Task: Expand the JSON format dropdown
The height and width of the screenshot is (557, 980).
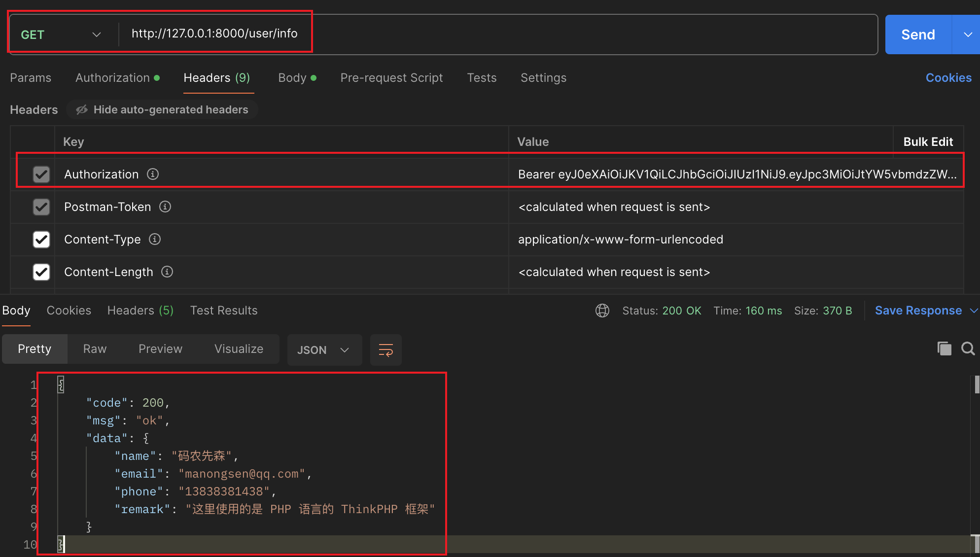Action: [x=324, y=350]
